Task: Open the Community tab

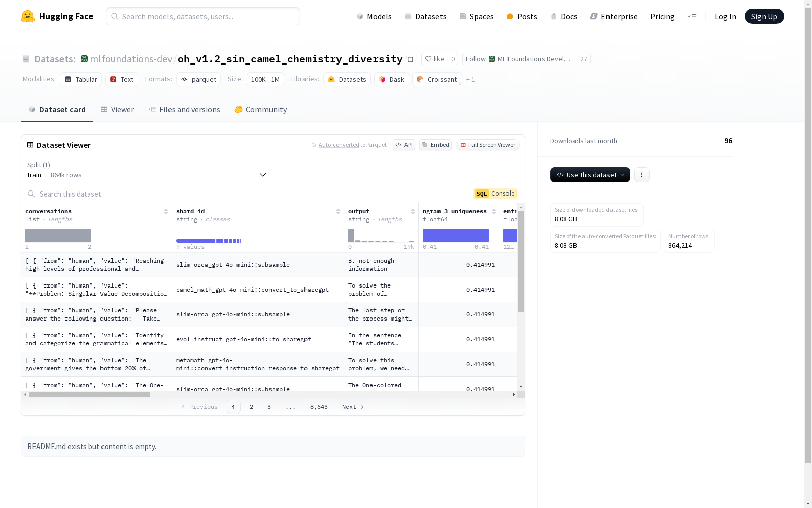Action: [261, 110]
